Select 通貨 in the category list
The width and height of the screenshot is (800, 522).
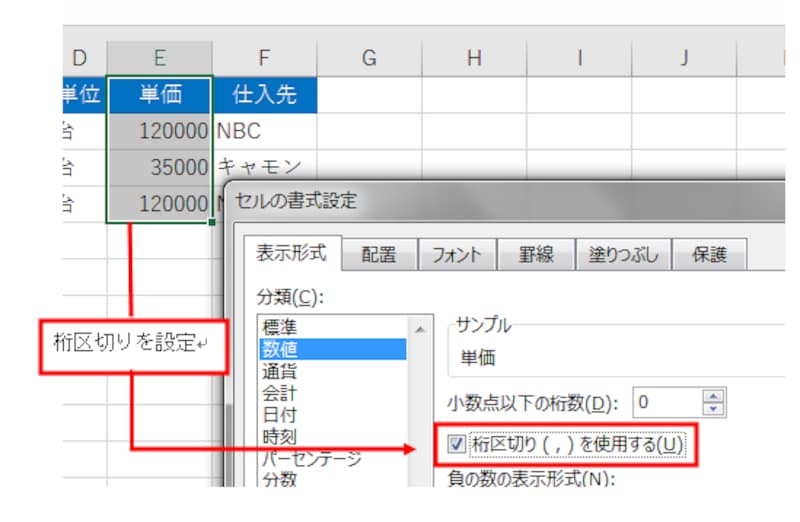(333, 371)
